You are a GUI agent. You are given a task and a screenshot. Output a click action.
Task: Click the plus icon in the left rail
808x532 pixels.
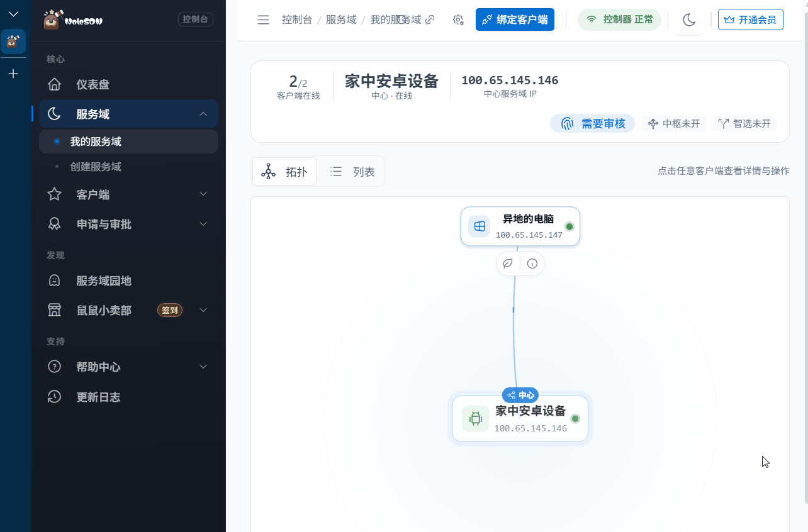(x=13, y=74)
